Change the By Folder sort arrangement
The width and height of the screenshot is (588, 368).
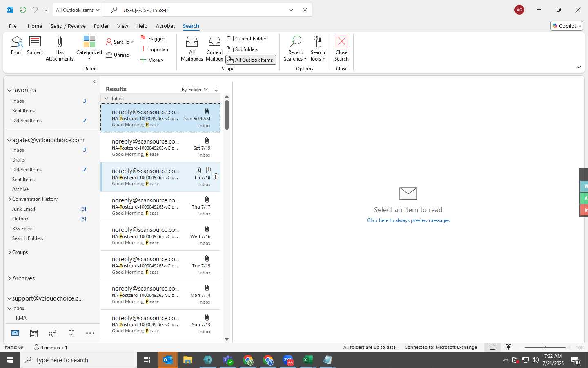[194, 89]
